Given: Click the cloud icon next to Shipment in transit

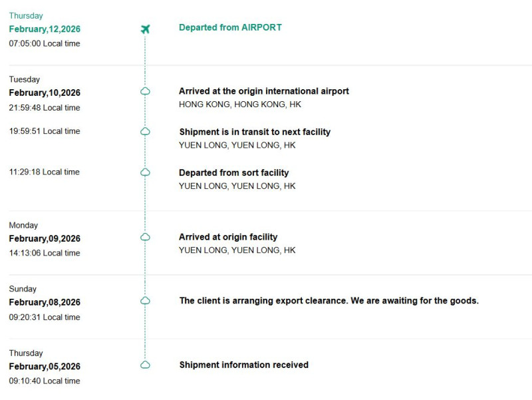Looking at the screenshot, I should point(145,132).
